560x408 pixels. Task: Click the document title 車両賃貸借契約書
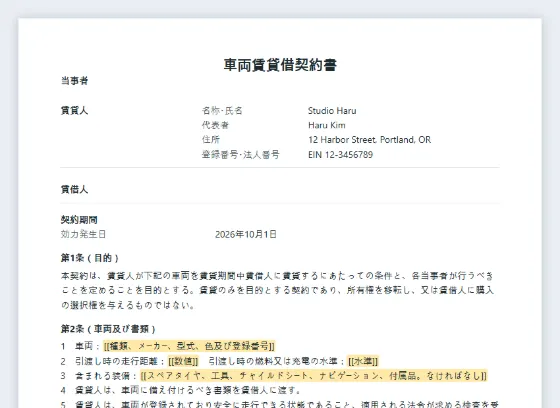tap(280, 65)
